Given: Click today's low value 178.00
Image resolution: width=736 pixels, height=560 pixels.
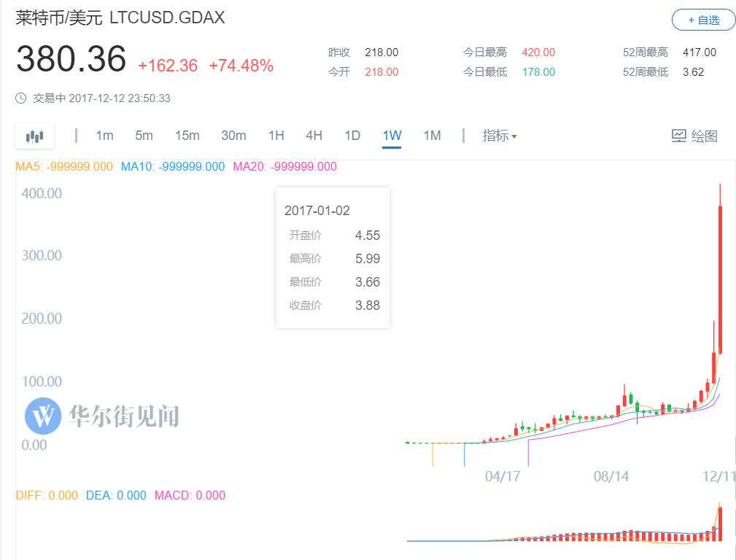Looking at the screenshot, I should coord(538,71).
